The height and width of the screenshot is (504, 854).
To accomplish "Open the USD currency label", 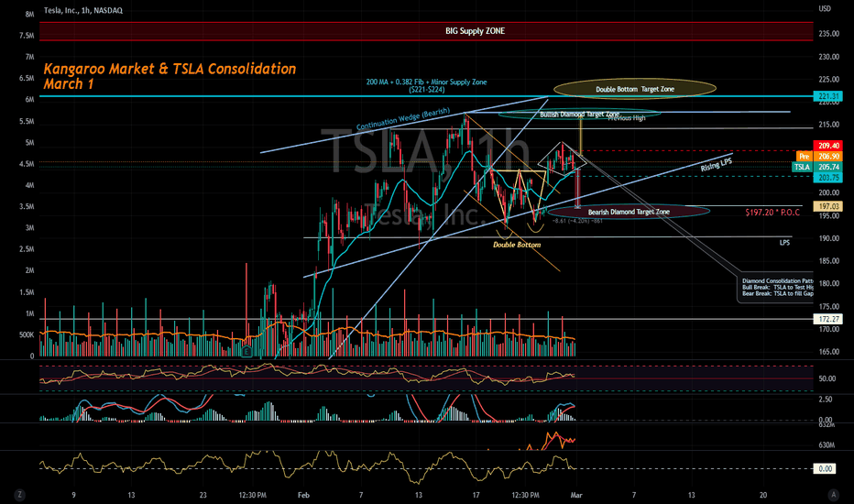I will coord(825,8).
